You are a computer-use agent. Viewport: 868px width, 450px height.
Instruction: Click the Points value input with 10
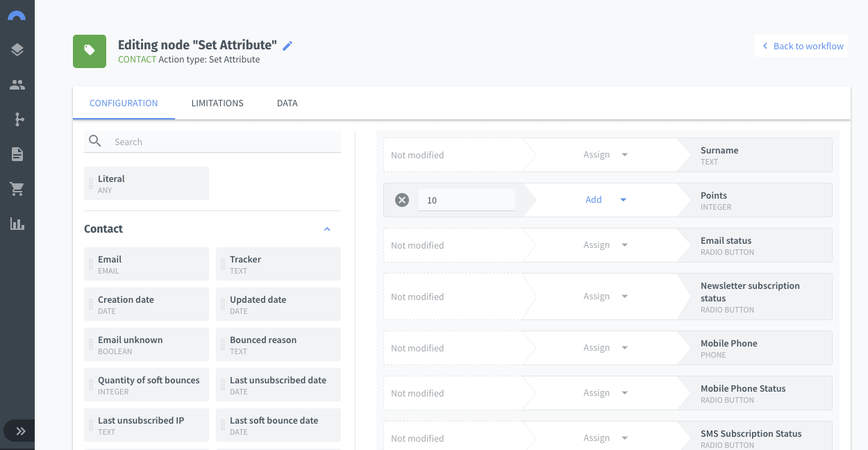click(467, 200)
